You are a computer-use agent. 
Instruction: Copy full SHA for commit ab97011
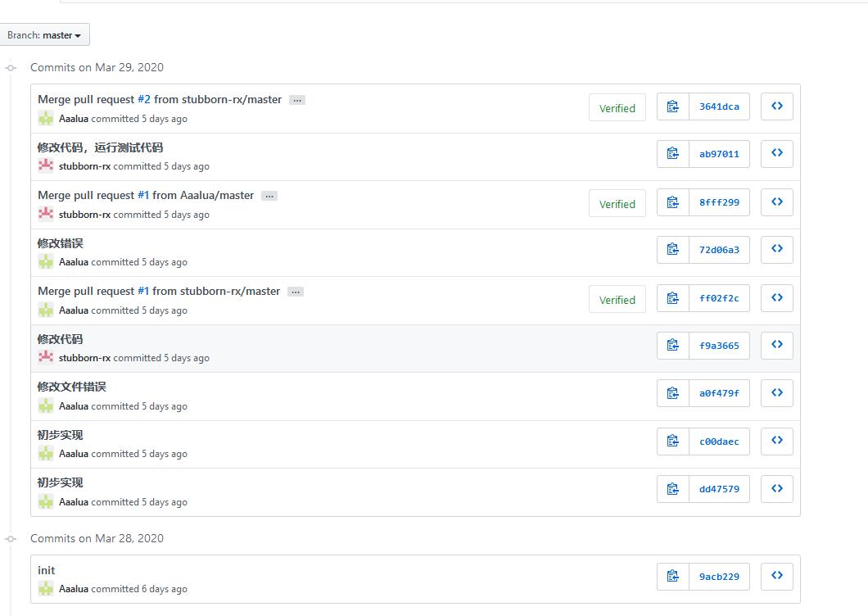(673, 154)
